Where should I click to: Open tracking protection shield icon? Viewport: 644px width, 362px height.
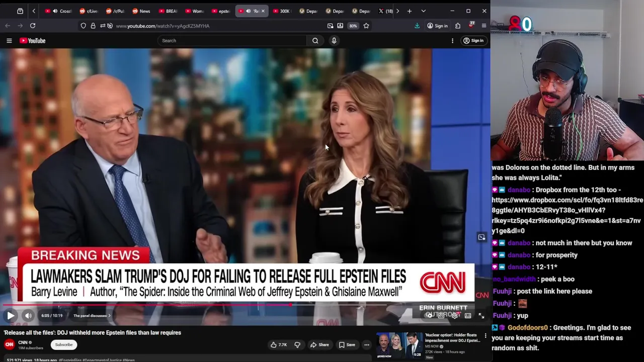coord(83,26)
